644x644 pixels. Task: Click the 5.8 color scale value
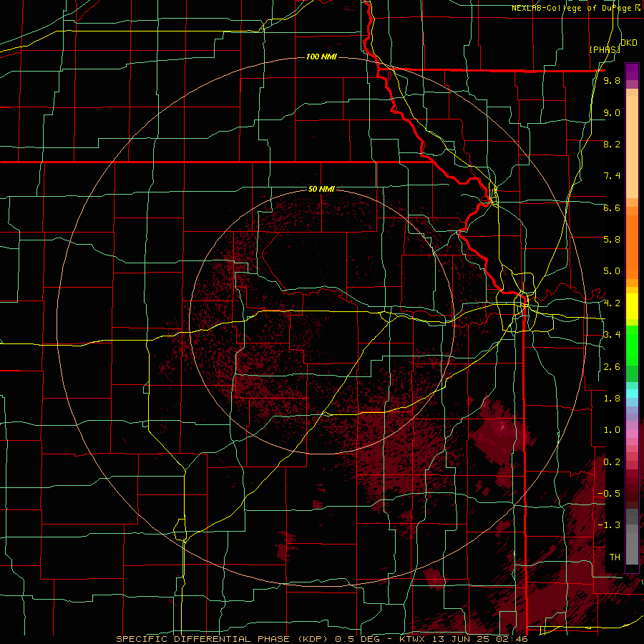(x=612, y=240)
